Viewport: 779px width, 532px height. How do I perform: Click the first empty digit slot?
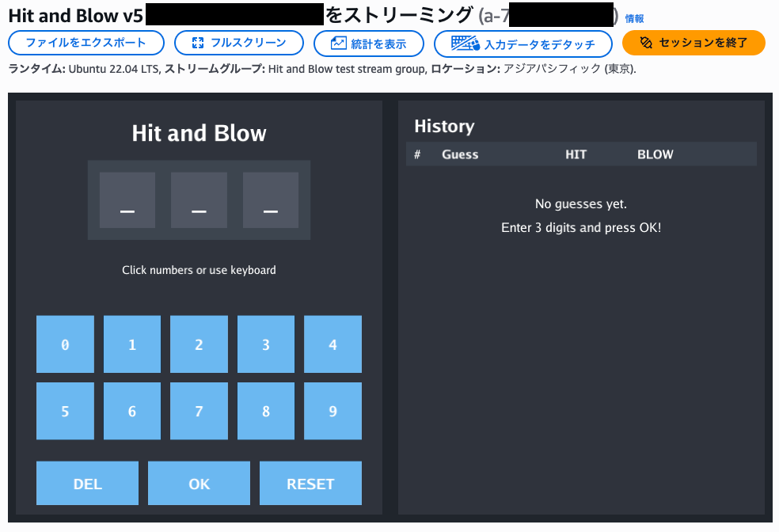pyautogui.click(x=127, y=200)
